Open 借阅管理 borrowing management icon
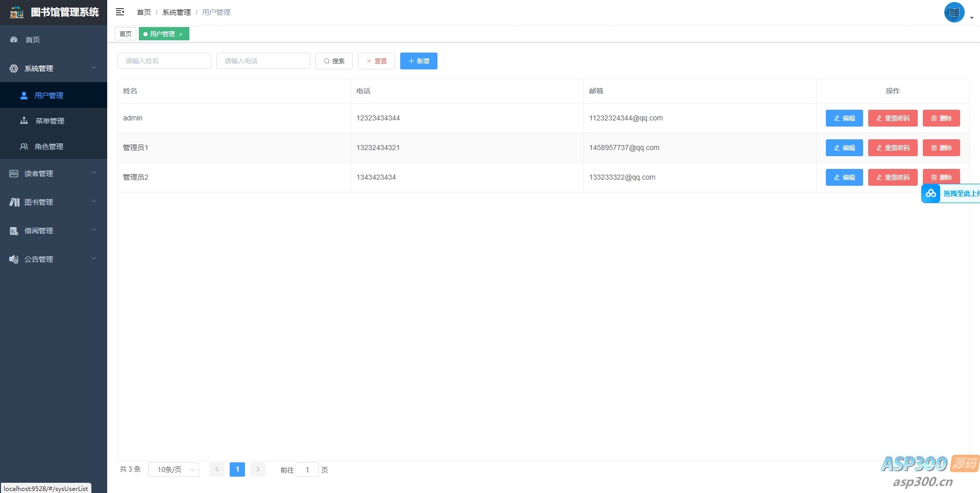Image resolution: width=980 pixels, height=493 pixels. pos(13,230)
